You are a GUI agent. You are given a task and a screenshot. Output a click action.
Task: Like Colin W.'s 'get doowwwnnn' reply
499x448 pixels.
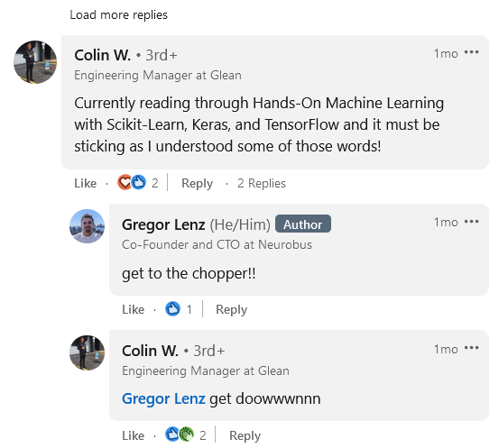133,435
